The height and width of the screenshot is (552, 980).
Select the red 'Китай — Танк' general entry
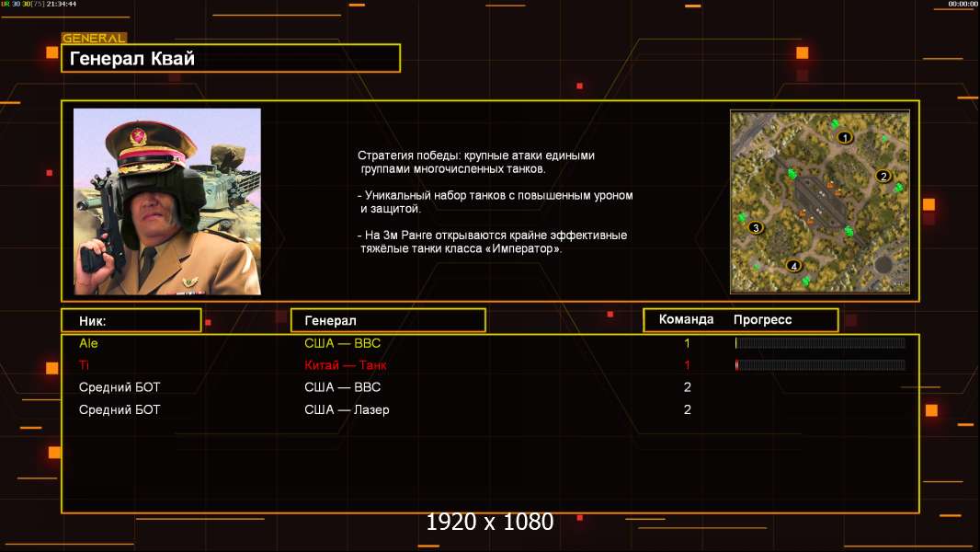point(346,365)
